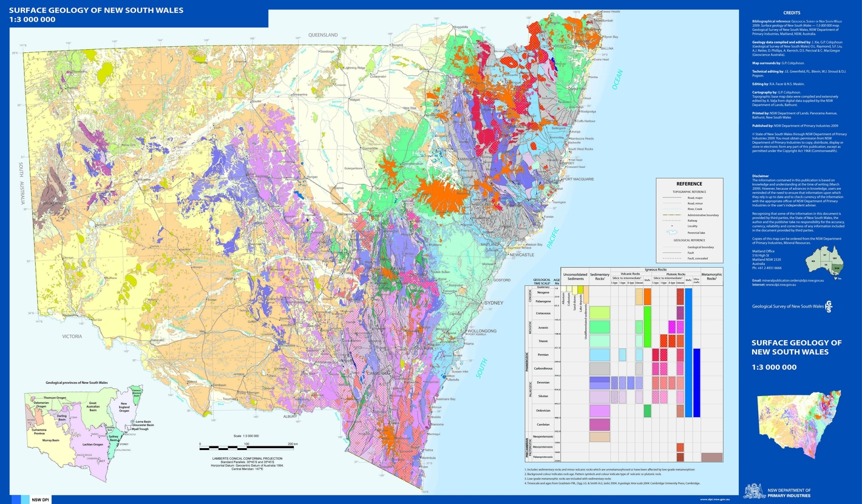Click the Perennial lake symbol in Reference
862x504 pixels.
coord(671,232)
